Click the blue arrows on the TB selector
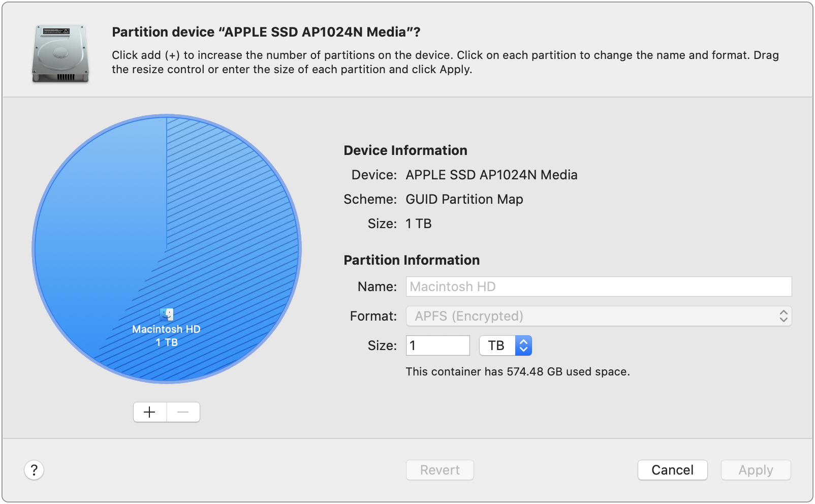 pos(523,345)
